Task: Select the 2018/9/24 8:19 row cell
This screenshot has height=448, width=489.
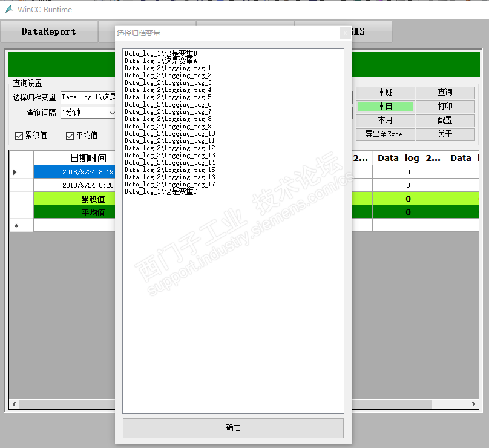Action: tap(74, 172)
